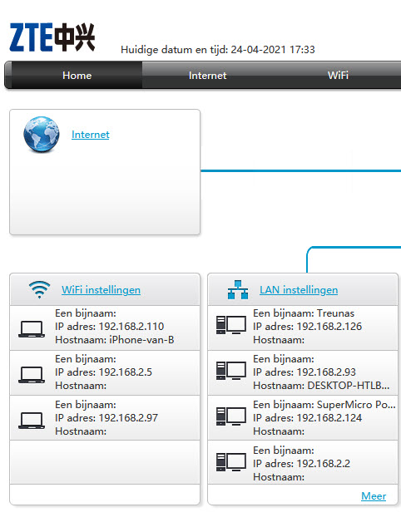Click desktop icon for DESKTOP-HTLB device
This screenshot has height=532, width=401.
coord(231,371)
